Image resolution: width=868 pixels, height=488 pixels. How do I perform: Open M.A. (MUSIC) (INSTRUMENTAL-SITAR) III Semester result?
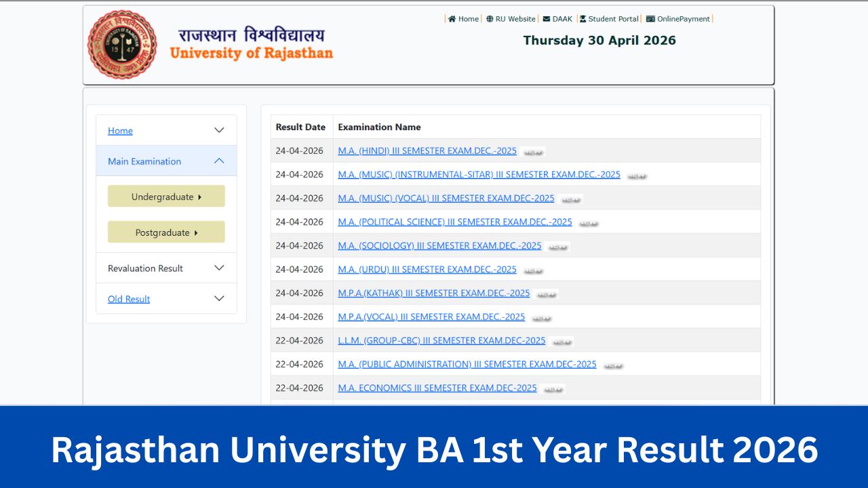479,174
